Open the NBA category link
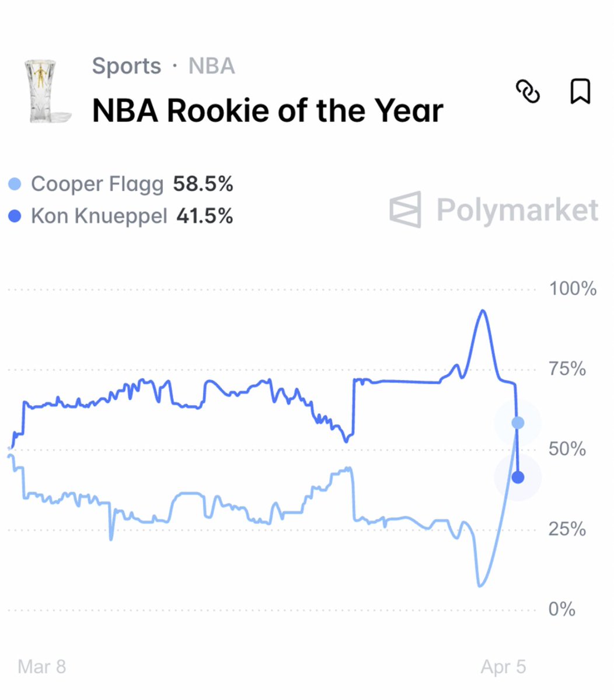 (211, 66)
